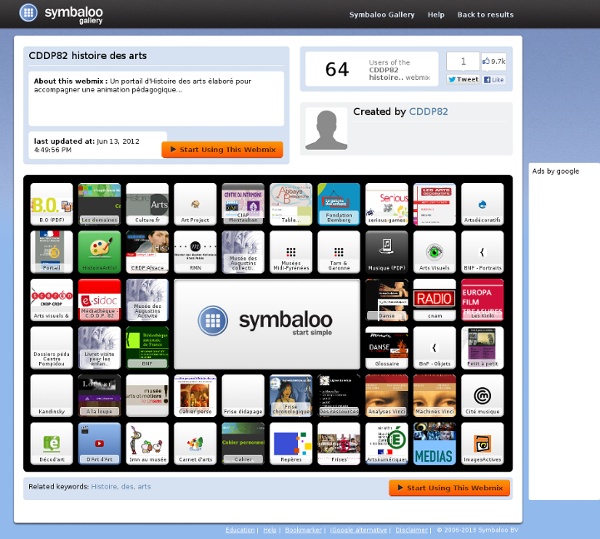The image size is (600, 539).
Task: Open the CDDP82 creator profile link
Action: point(428,111)
